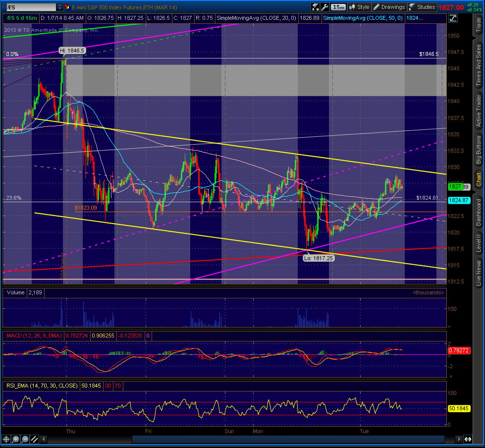
Task: Switch to the Trade side tab
Action: [479, 25]
